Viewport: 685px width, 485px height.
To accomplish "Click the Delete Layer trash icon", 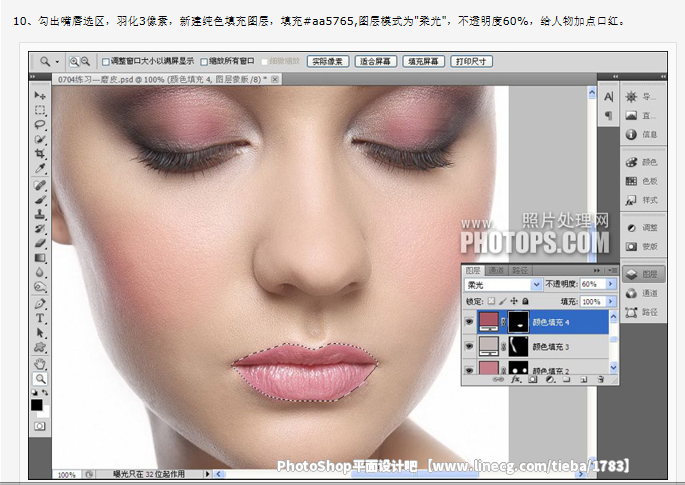I will coord(601,379).
